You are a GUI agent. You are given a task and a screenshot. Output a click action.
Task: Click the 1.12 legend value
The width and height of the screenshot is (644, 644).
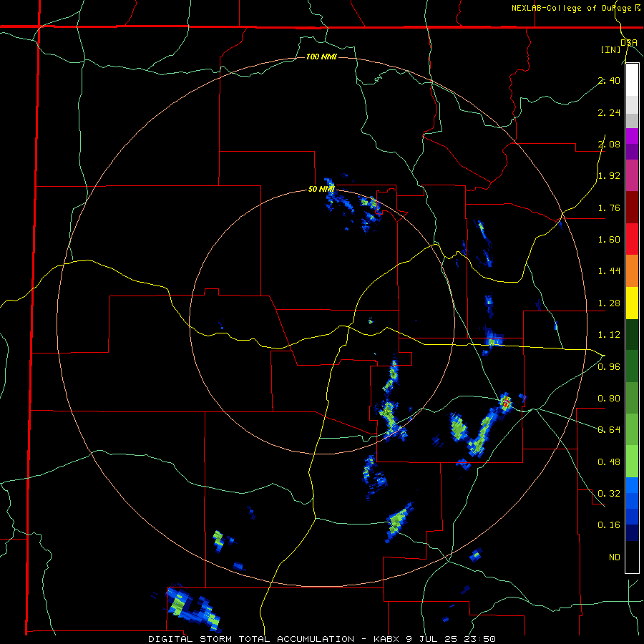click(609, 335)
